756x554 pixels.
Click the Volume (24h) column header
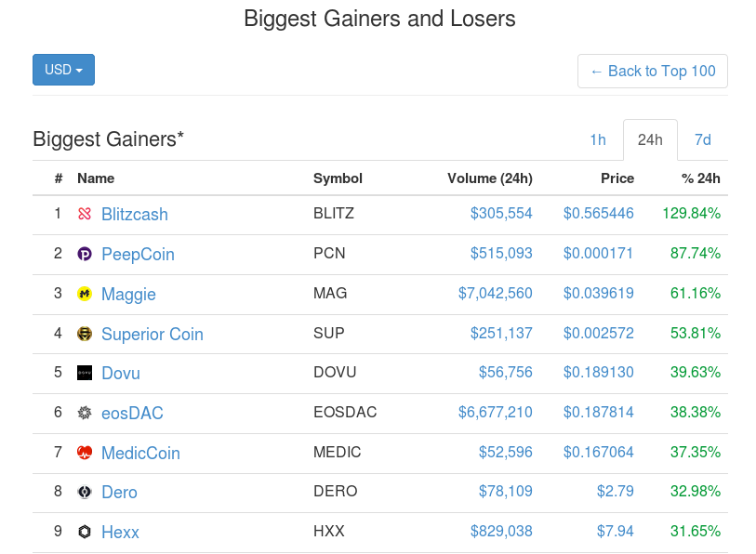point(490,178)
